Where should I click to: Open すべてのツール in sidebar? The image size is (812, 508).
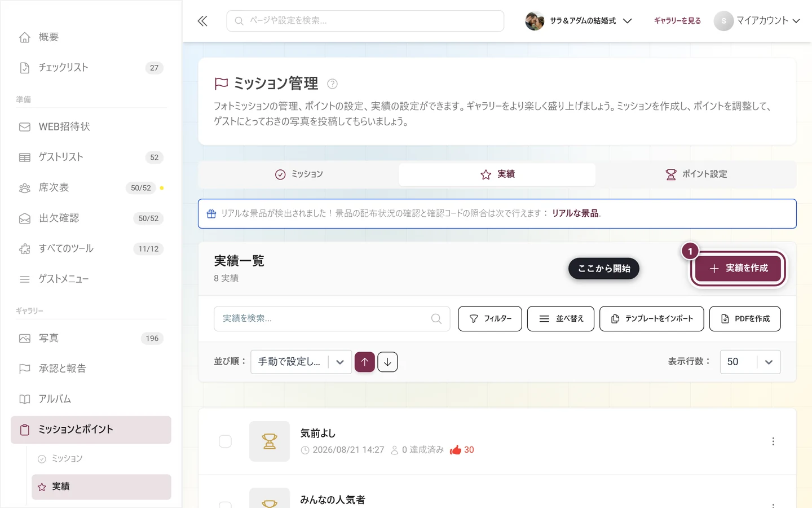coord(91,249)
